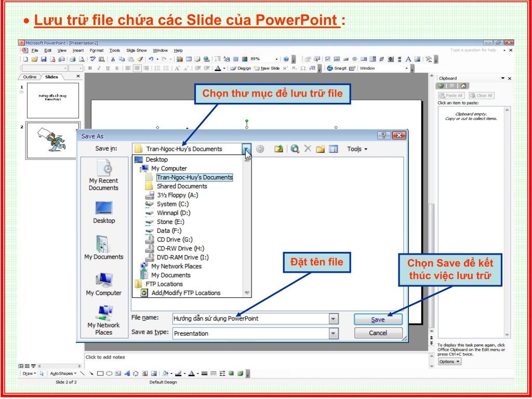532x399 pixels.
Task: Toggle Center text alignment
Action: 137,68
